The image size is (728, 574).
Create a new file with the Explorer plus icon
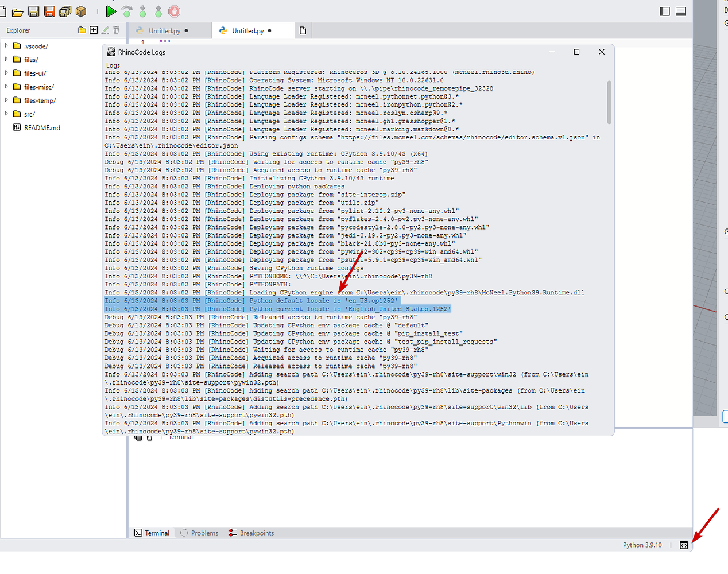coord(93,30)
